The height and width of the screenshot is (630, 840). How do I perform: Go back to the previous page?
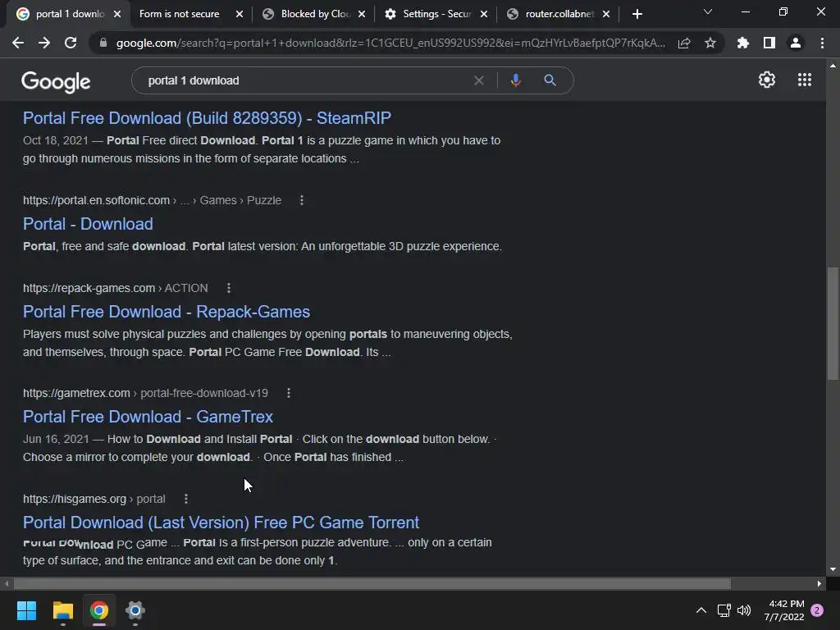pos(18,43)
